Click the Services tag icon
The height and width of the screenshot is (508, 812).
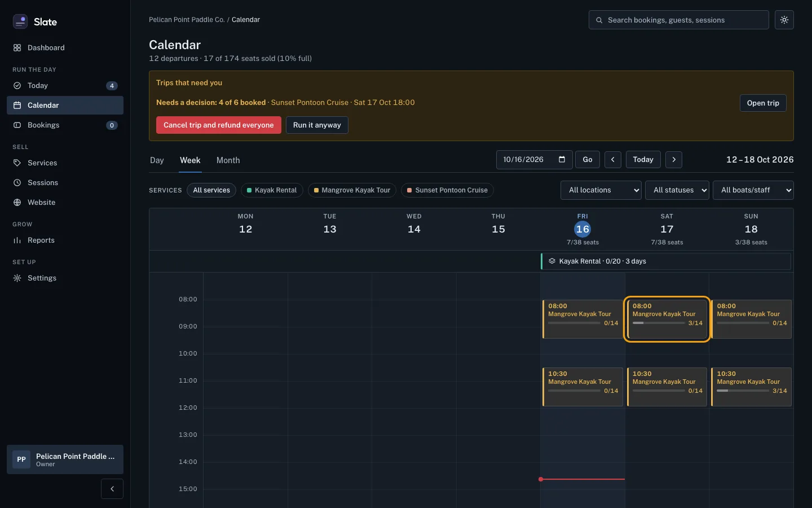point(17,163)
